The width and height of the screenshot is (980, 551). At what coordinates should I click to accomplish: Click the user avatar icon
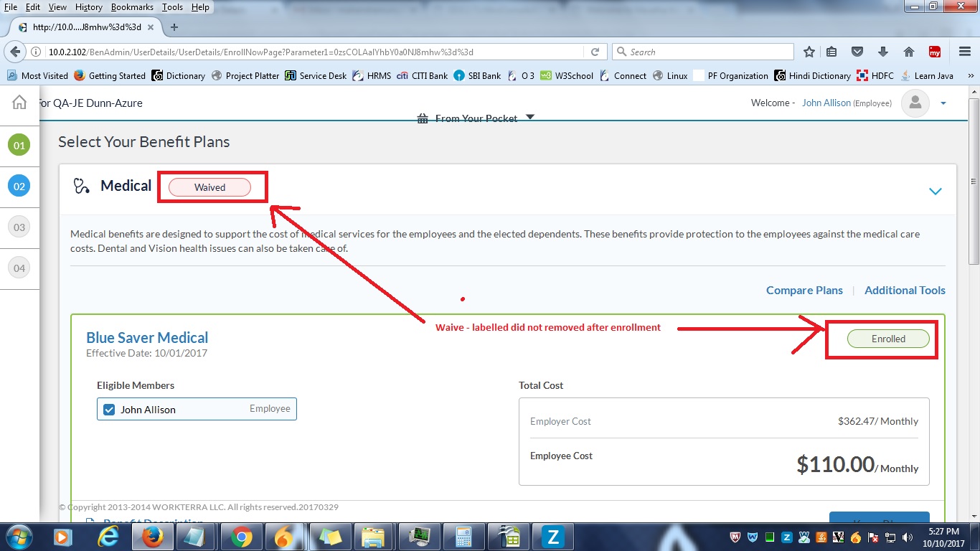coord(915,103)
